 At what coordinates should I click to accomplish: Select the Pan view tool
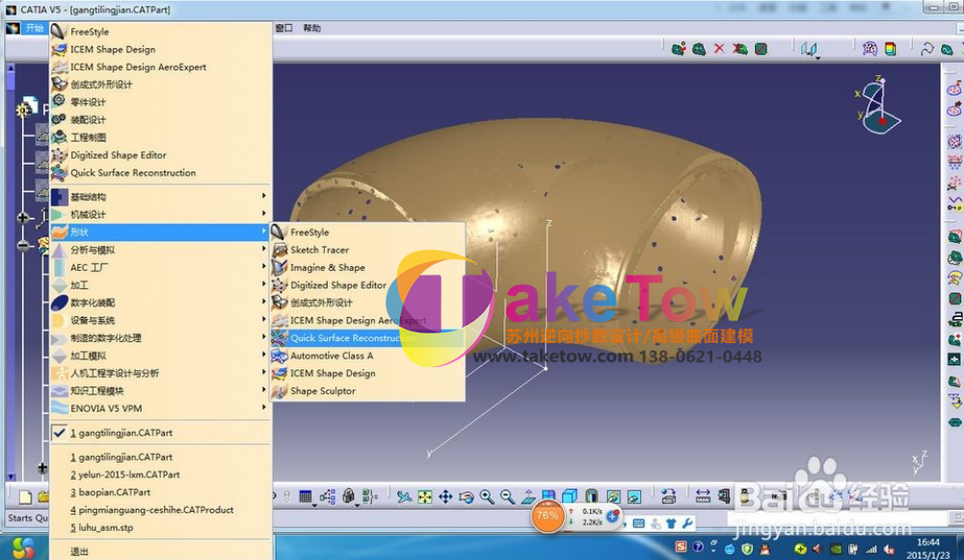tap(445, 496)
